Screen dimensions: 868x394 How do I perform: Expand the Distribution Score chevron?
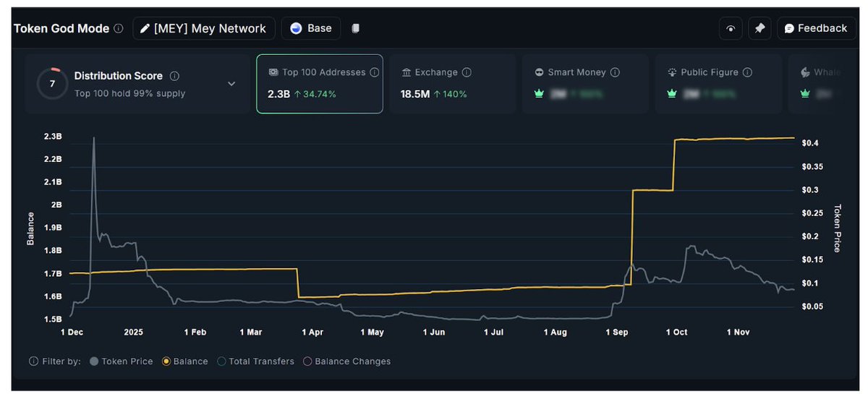click(231, 84)
